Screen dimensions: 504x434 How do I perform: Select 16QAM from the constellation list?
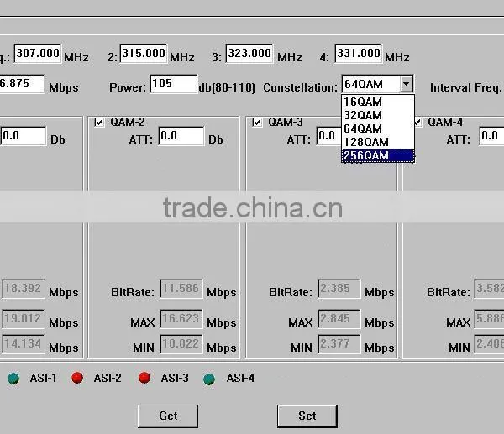point(378,102)
